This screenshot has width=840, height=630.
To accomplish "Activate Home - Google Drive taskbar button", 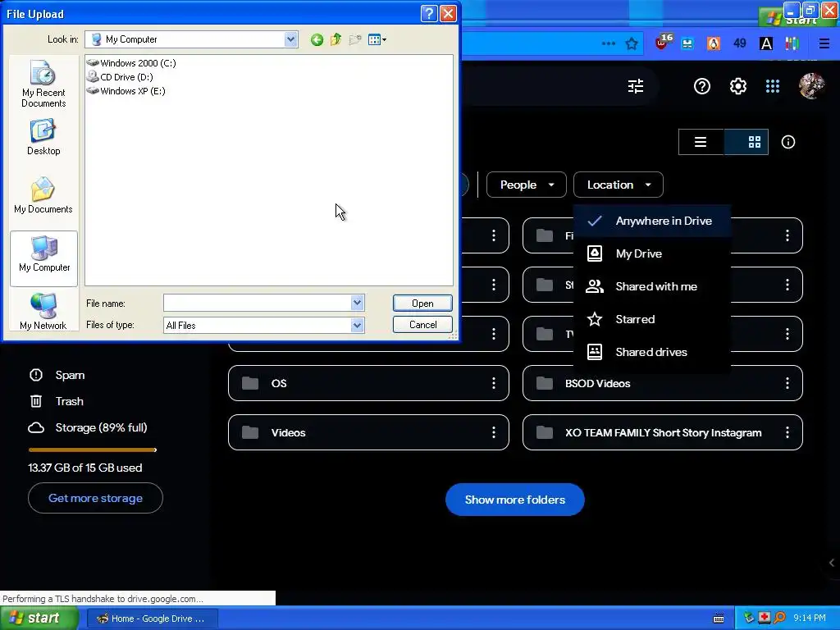I will 152,619.
